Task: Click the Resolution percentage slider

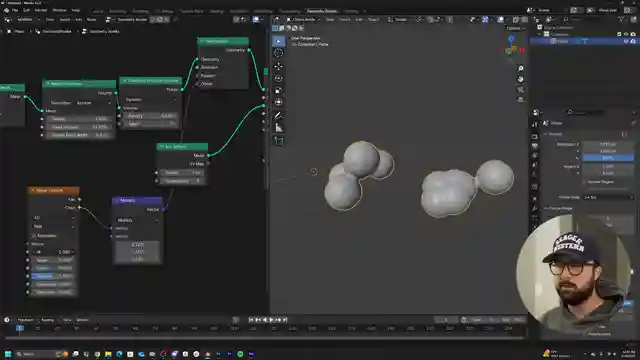Action: click(x=608, y=158)
